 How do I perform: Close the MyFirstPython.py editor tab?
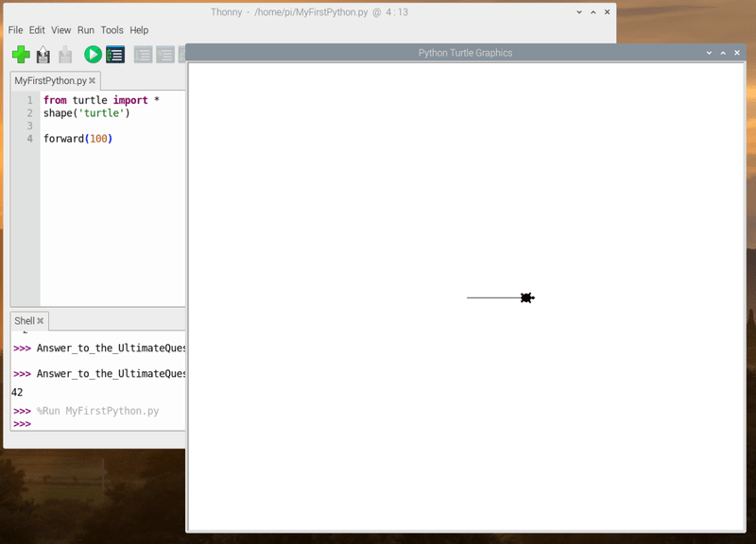coord(92,80)
